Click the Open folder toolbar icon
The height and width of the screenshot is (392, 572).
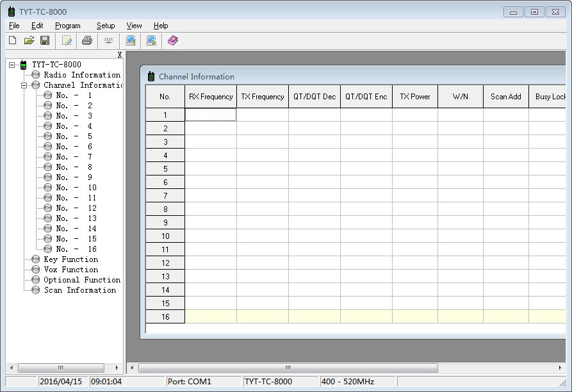point(29,40)
